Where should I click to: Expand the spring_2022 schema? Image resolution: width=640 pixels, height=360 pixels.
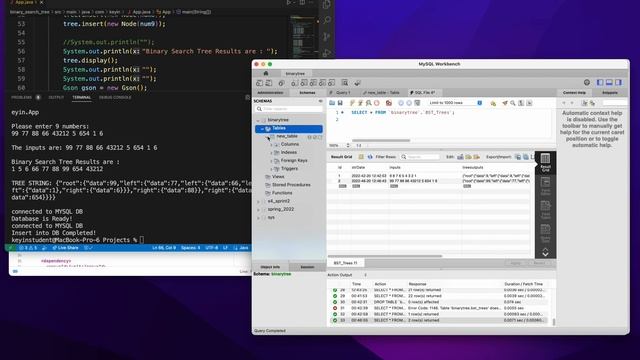coord(258,210)
